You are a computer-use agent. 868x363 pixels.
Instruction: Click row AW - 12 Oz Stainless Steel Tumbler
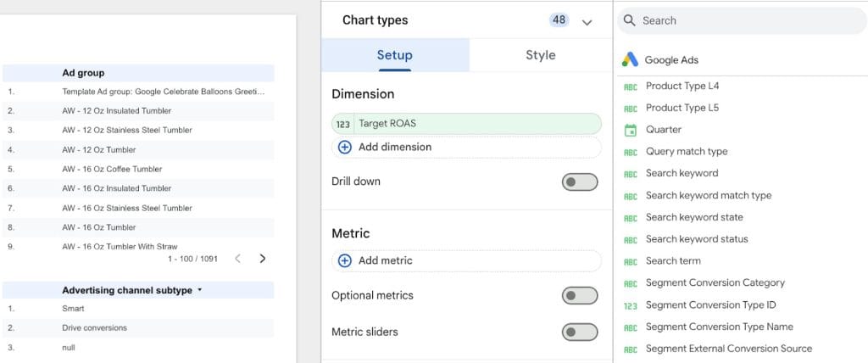click(138, 131)
